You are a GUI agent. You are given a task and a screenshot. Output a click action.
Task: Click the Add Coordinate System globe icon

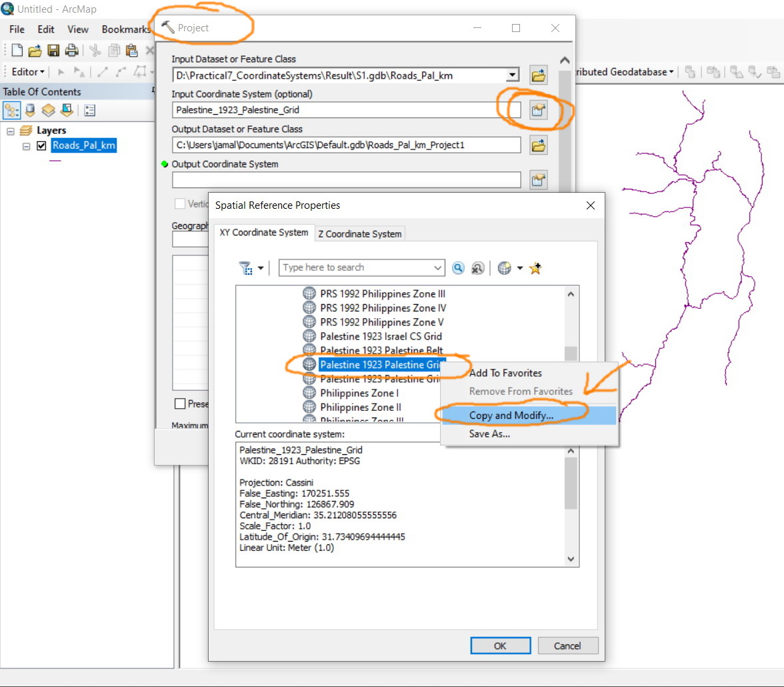[x=505, y=268]
